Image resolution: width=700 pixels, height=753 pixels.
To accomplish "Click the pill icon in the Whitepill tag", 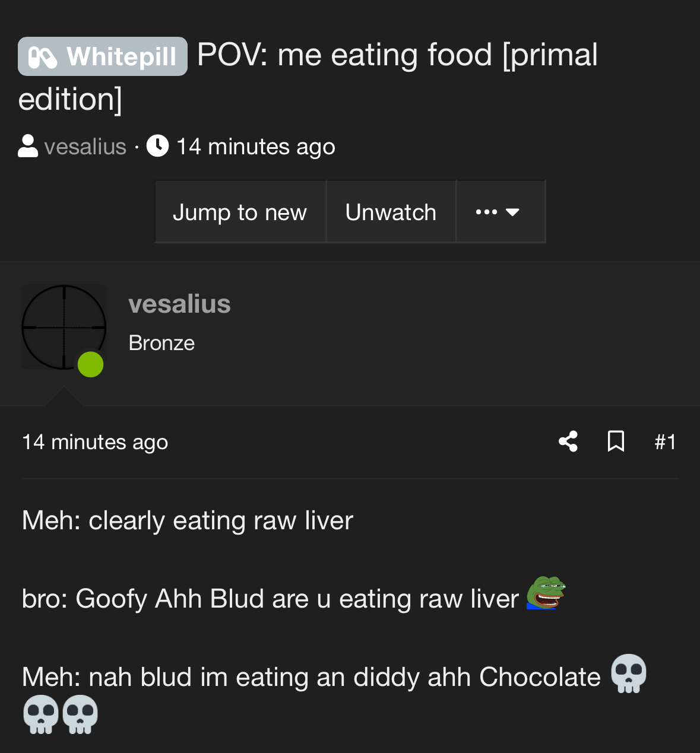I will click(43, 58).
